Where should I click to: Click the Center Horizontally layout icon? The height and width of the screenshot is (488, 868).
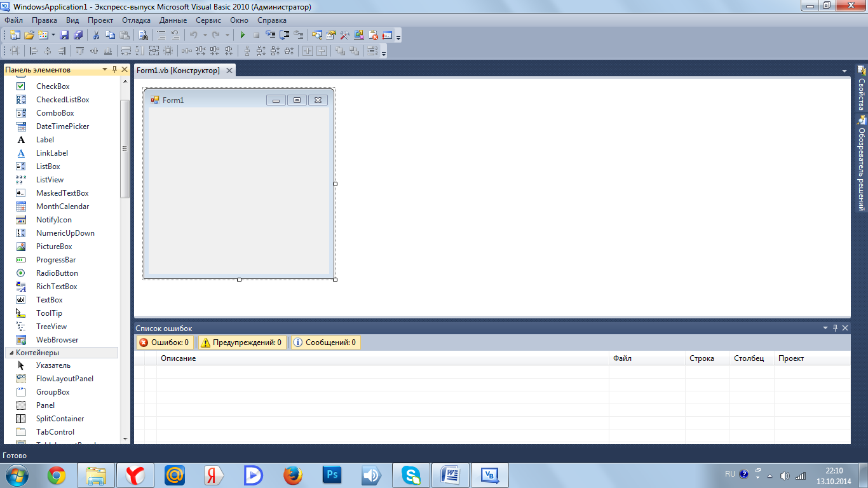click(307, 51)
